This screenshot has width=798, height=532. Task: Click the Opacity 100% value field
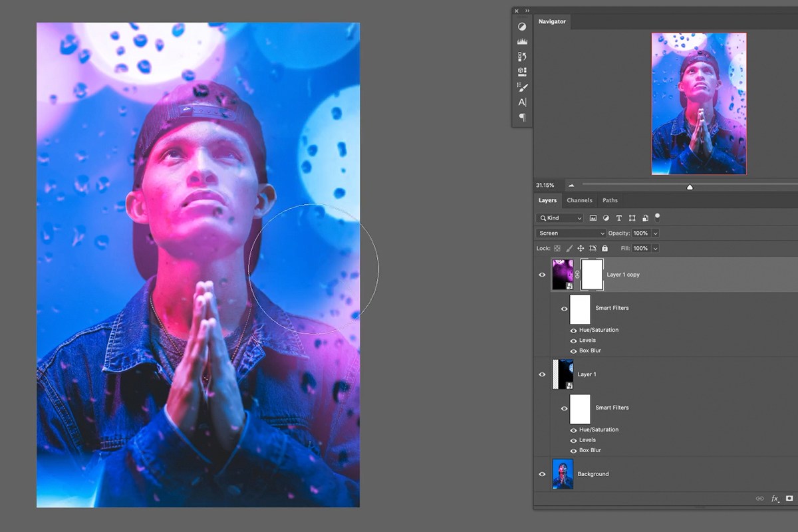(641, 233)
